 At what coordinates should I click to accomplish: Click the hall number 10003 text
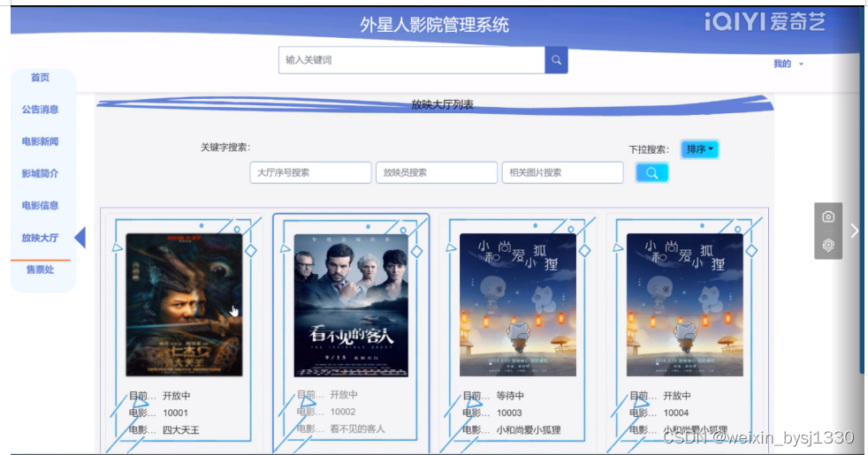(x=509, y=413)
